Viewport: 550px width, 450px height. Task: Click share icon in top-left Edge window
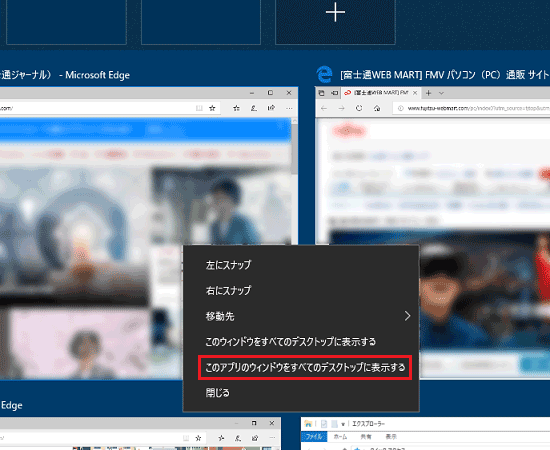click(271, 108)
